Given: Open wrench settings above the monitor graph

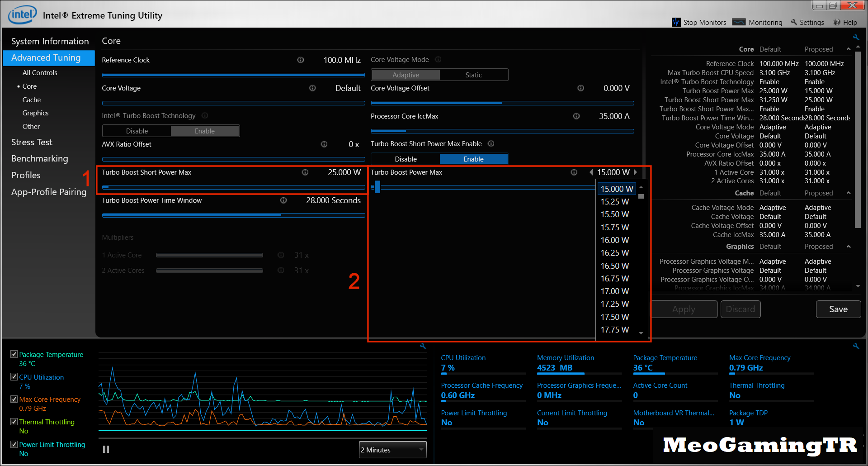Looking at the screenshot, I should pyautogui.click(x=423, y=346).
